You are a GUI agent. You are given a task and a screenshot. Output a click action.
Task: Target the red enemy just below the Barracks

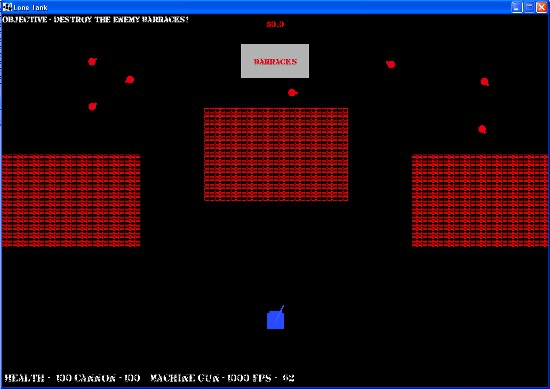[292, 93]
